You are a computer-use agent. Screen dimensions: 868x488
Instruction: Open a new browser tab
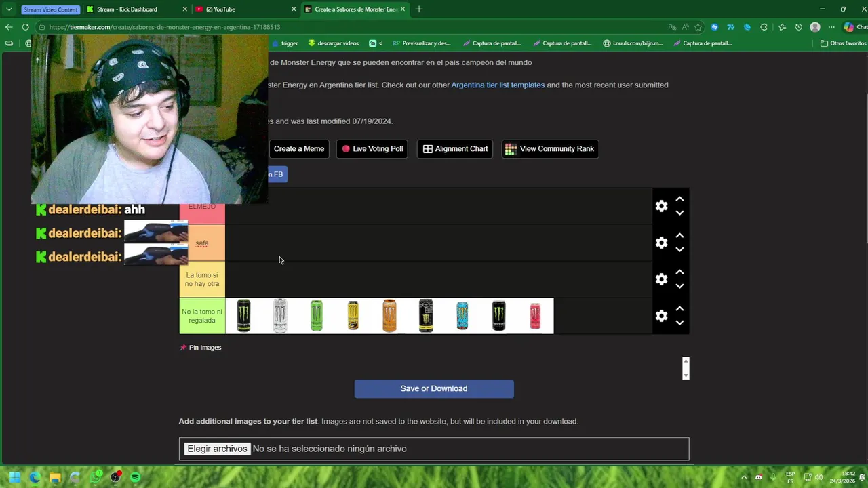coord(419,9)
